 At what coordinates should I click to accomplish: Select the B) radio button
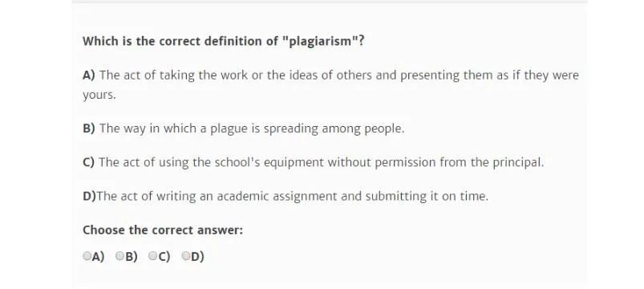tap(119, 256)
